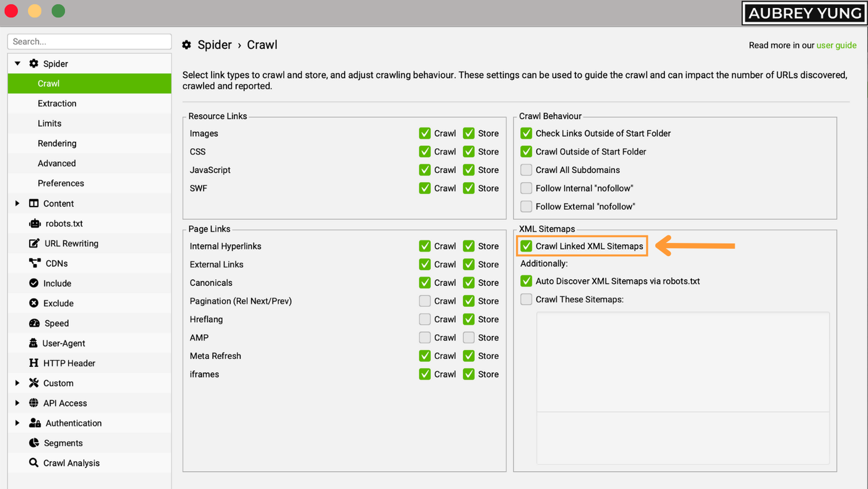The height and width of the screenshot is (489, 868).
Task: Expand the API Access section
Action: tap(17, 403)
